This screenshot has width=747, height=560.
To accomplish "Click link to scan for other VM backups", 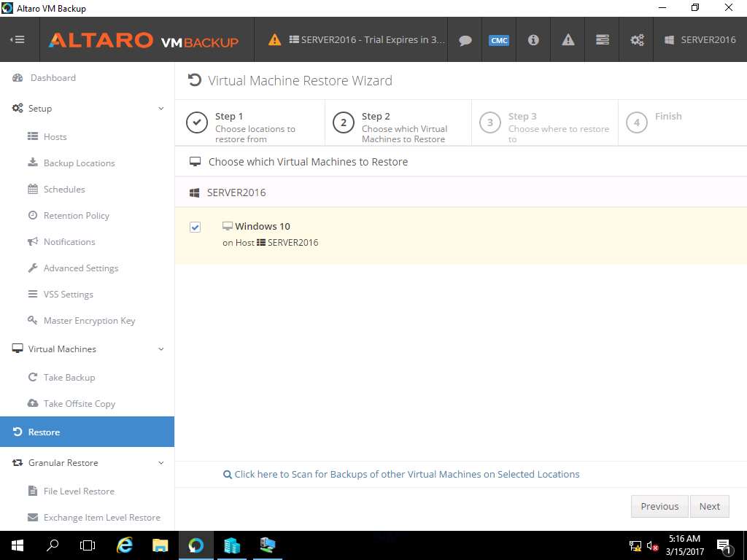I will [401, 474].
